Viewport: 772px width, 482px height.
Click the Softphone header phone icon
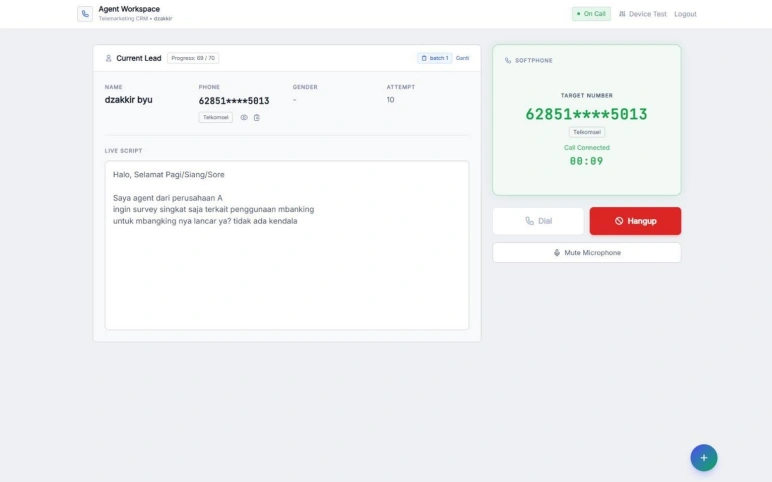point(508,61)
